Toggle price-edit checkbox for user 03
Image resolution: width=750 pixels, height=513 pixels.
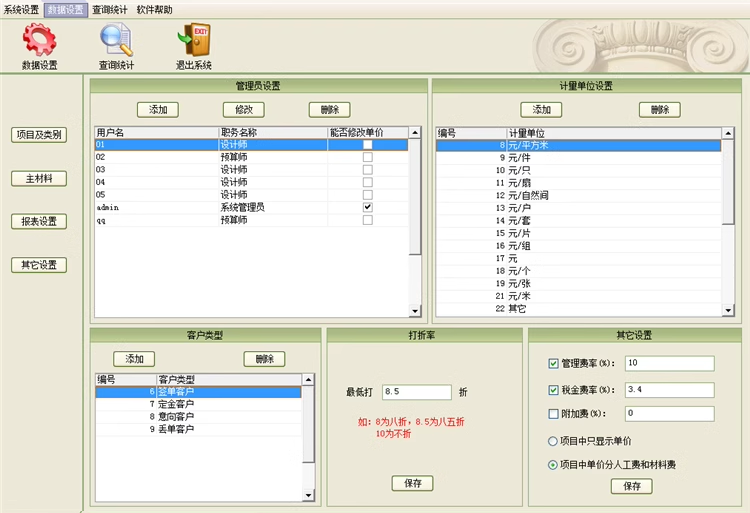point(367,170)
